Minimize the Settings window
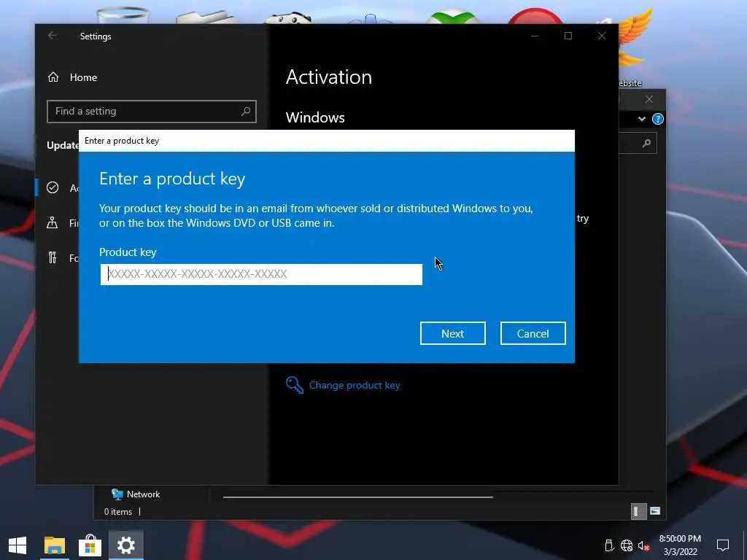Viewport: 747px width, 560px height. (535, 36)
